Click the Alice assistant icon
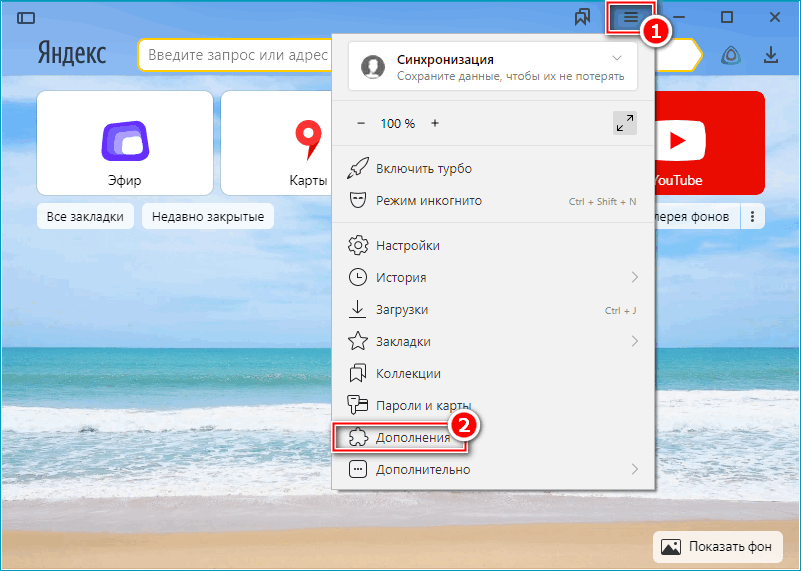The image size is (801, 571). tap(731, 55)
